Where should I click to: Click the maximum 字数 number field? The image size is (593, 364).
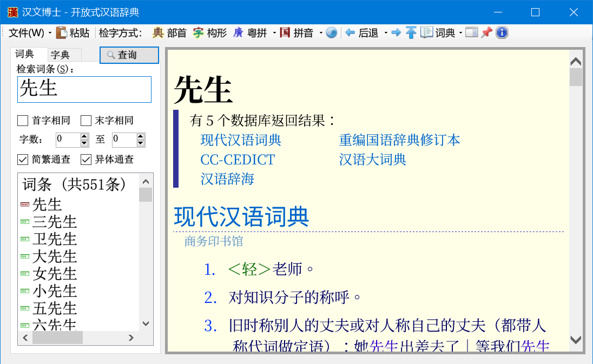click(124, 140)
